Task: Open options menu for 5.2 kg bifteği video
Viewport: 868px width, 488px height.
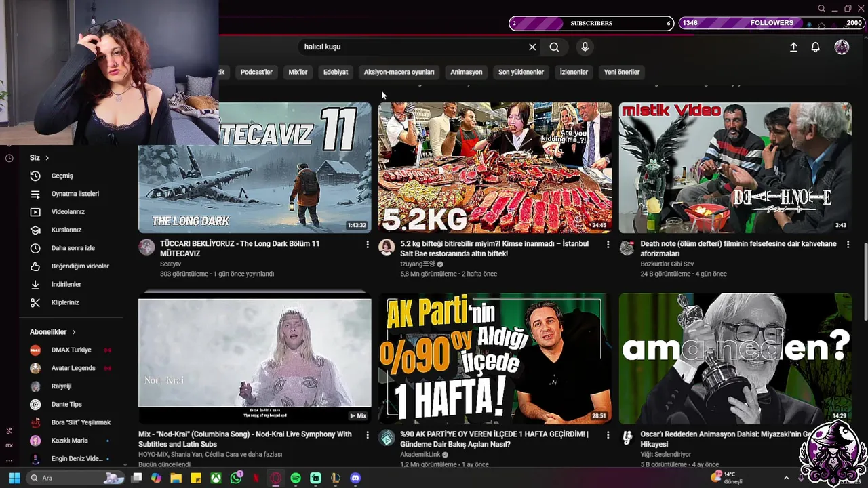Action: pos(608,244)
